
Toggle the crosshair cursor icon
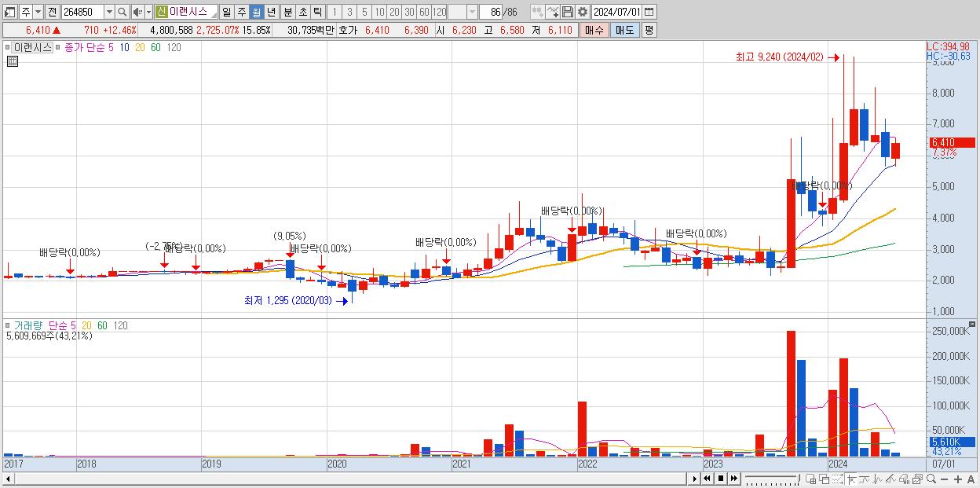[x=851, y=479]
